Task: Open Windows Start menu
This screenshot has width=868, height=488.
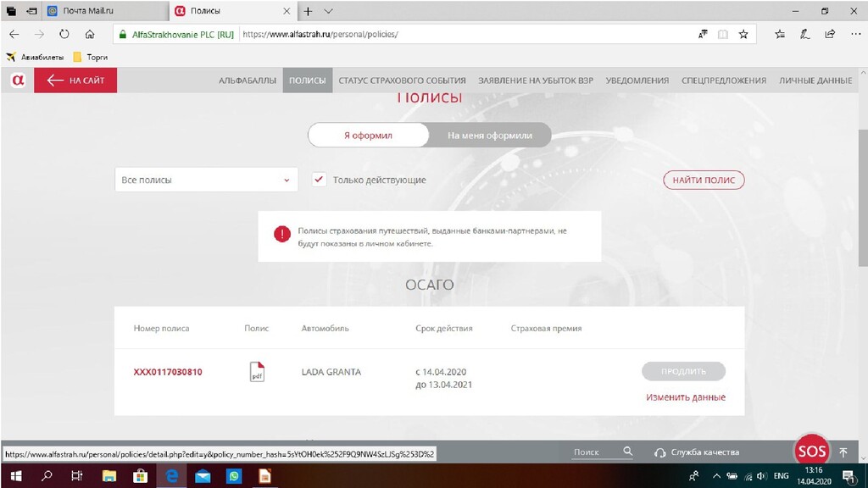Action: coord(15,476)
